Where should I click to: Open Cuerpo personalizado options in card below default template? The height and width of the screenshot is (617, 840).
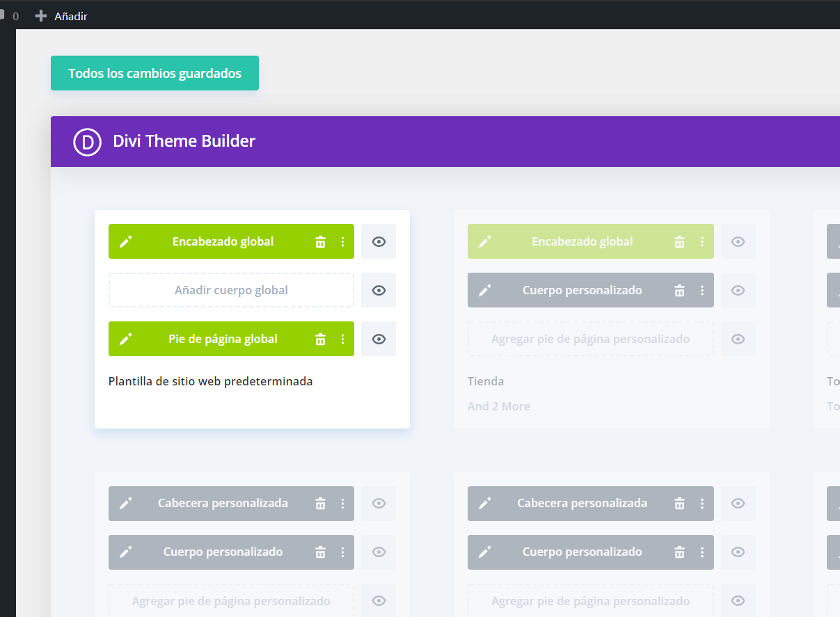click(342, 552)
